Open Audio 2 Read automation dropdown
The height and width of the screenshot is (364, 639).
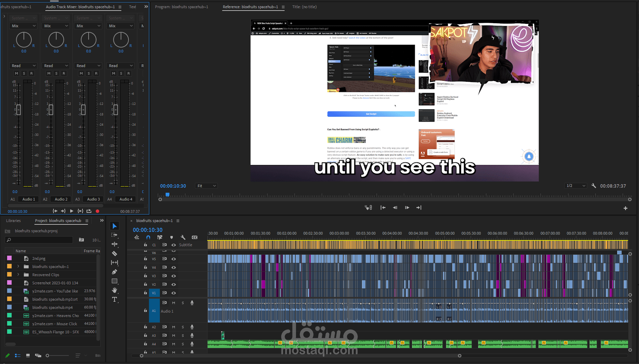56,66
